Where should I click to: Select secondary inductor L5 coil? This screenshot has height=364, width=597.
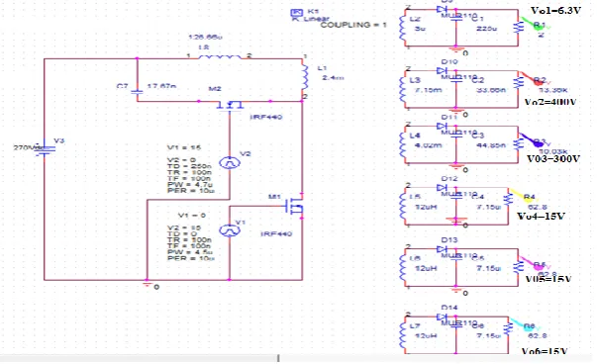402,206
